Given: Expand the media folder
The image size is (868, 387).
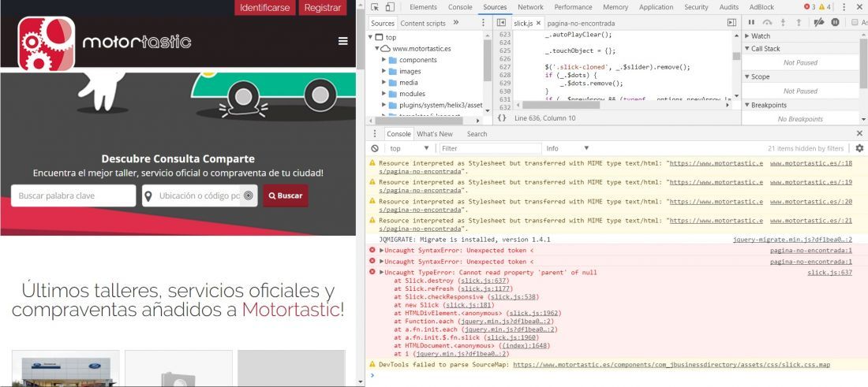Looking at the screenshot, I should pyautogui.click(x=383, y=83).
